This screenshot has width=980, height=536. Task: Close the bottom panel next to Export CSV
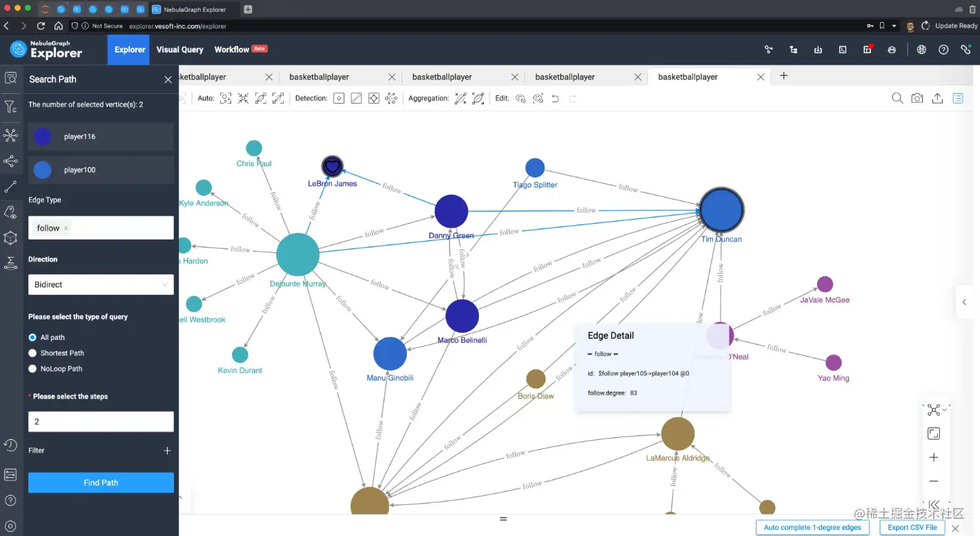955,528
